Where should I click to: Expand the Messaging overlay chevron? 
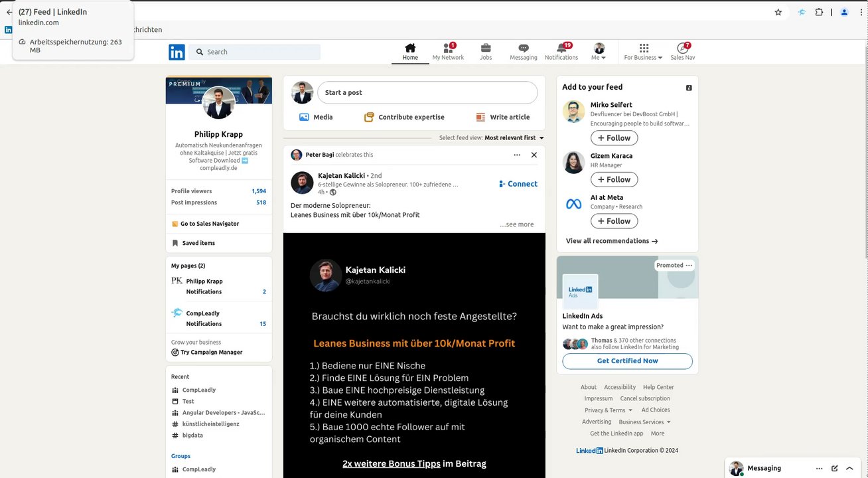(849, 468)
